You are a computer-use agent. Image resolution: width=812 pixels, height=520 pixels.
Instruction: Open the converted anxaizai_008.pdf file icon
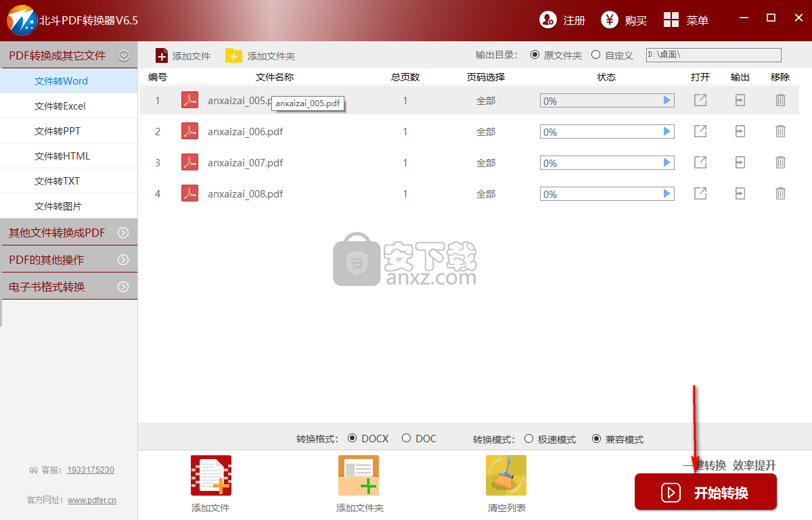coord(700,193)
